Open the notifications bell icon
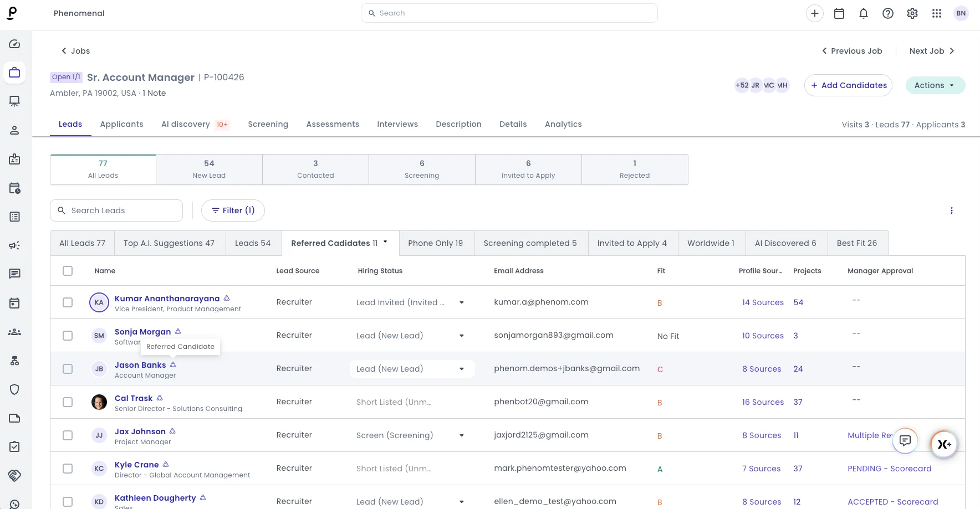The width and height of the screenshot is (980, 509). (864, 13)
